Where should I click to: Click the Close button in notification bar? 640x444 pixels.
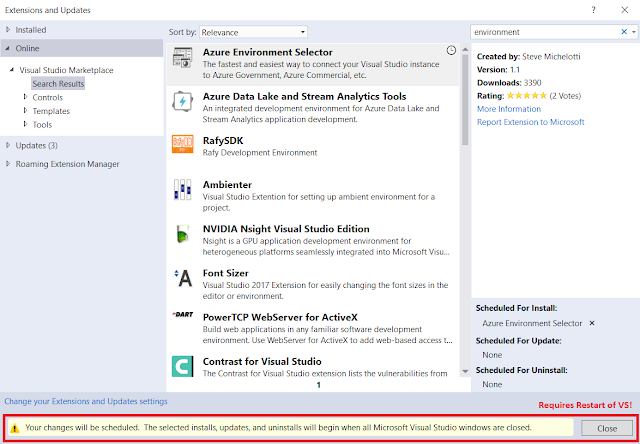tap(607, 428)
